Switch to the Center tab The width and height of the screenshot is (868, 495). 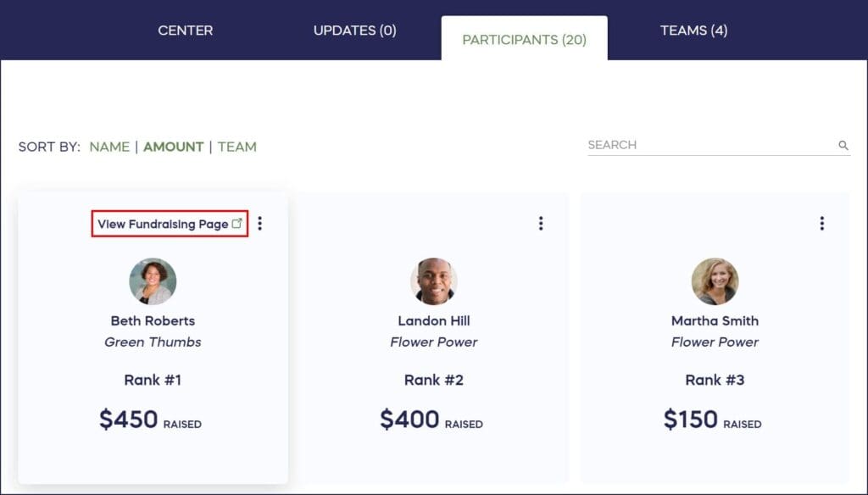pos(185,31)
